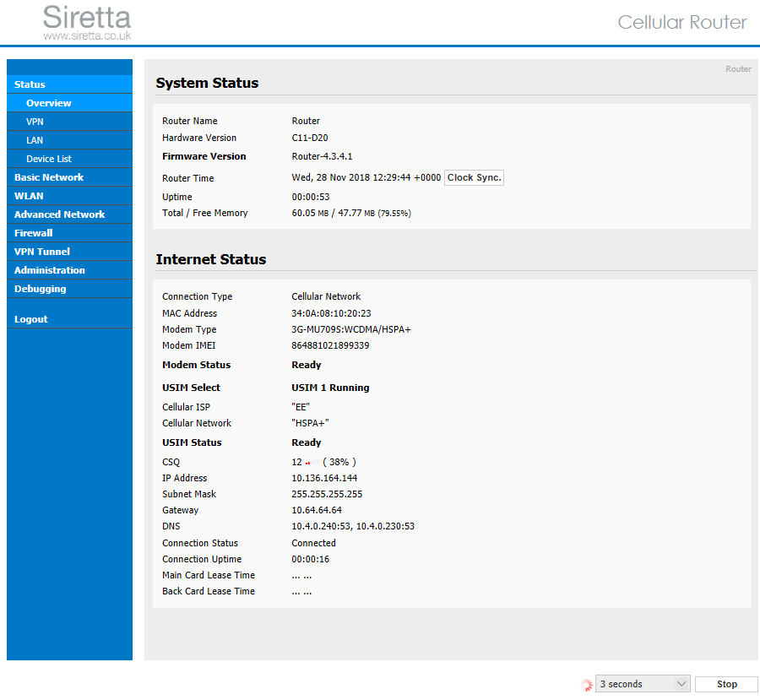
Task: Open the Status menu section
Action: 69,84
